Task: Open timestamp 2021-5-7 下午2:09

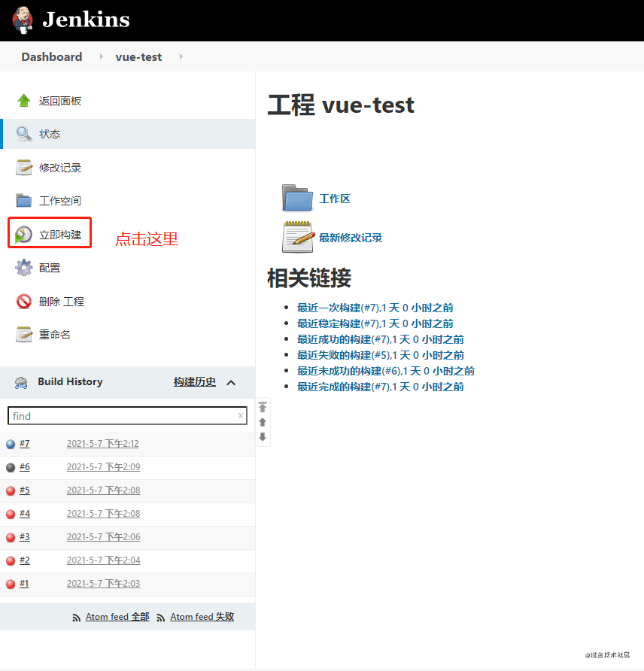Action: click(104, 467)
